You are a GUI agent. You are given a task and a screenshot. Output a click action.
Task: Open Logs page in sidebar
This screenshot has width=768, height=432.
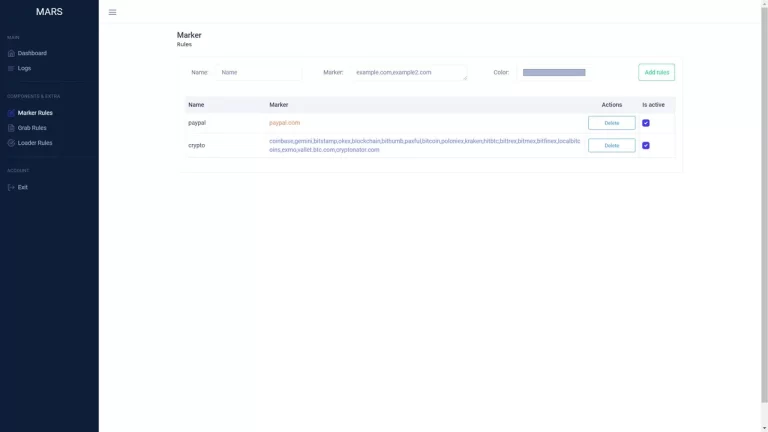[24, 69]
